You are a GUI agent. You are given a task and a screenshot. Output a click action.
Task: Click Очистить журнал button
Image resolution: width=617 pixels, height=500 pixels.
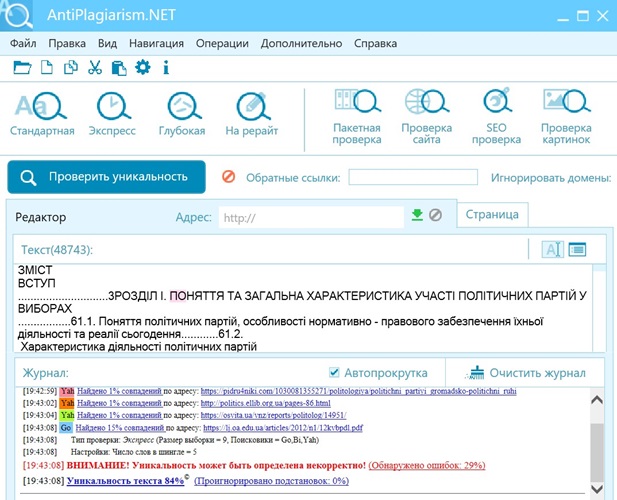point(526,373)
